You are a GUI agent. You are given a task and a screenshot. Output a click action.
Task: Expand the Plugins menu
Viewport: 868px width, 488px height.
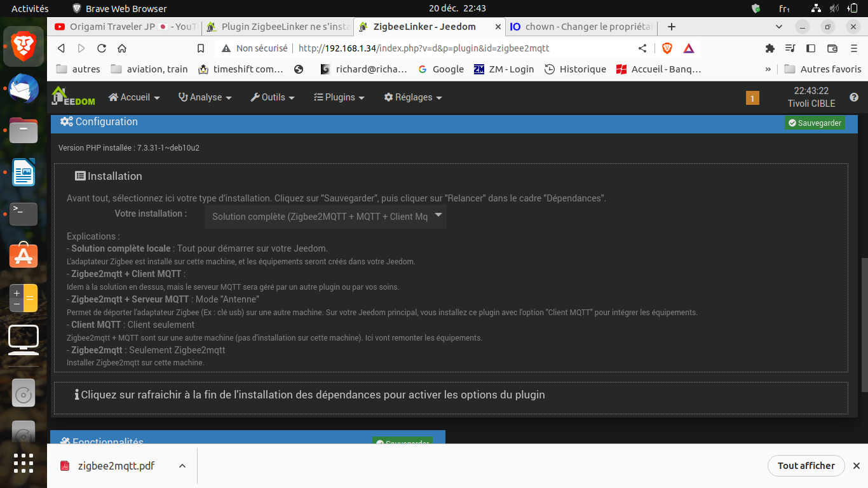[x=339, y=97]
